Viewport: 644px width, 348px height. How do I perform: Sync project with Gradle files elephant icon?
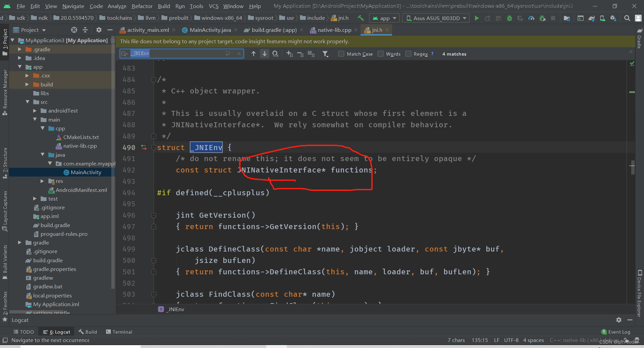click(592, 18)
